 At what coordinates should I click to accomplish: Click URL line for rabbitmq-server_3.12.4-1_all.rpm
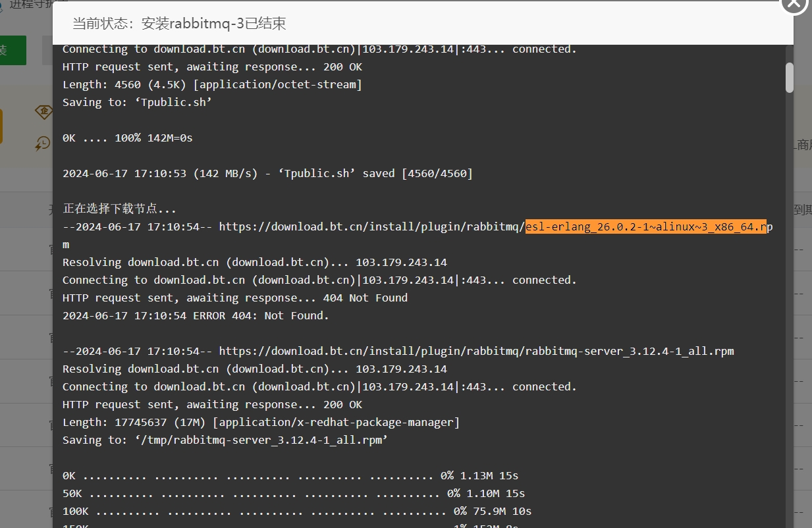(x=398, y=351)
